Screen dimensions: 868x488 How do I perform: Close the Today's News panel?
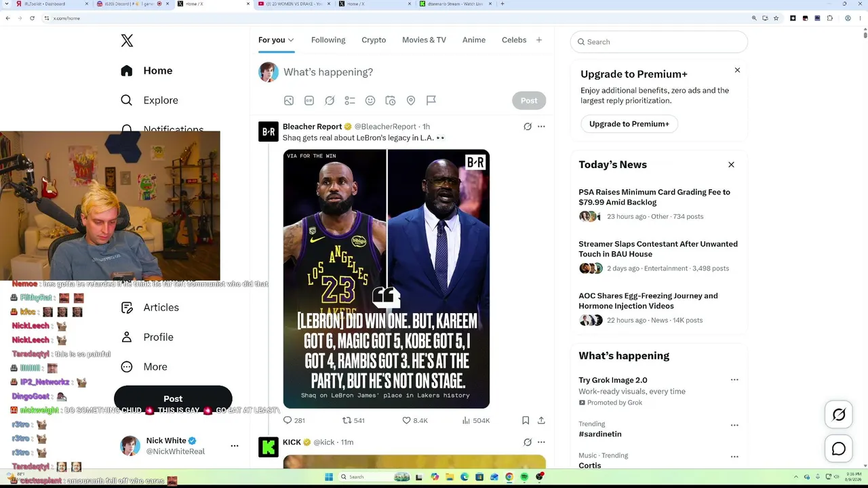731,165
